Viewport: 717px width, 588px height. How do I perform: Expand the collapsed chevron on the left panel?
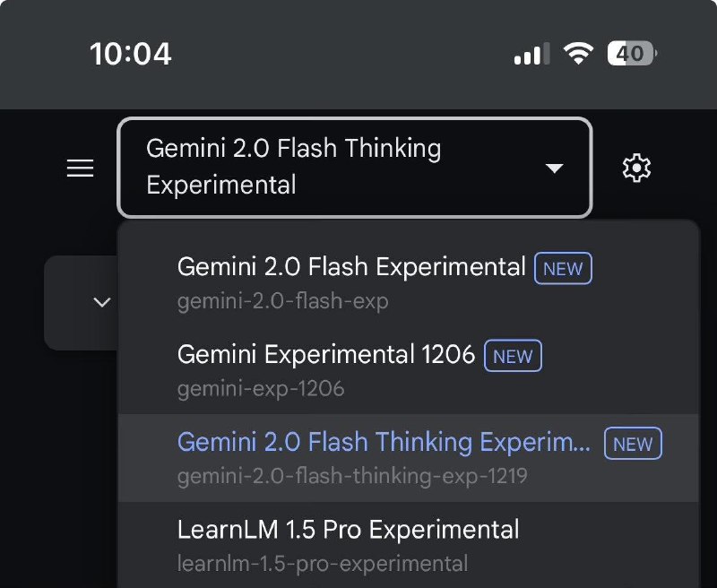click(101, 302)
